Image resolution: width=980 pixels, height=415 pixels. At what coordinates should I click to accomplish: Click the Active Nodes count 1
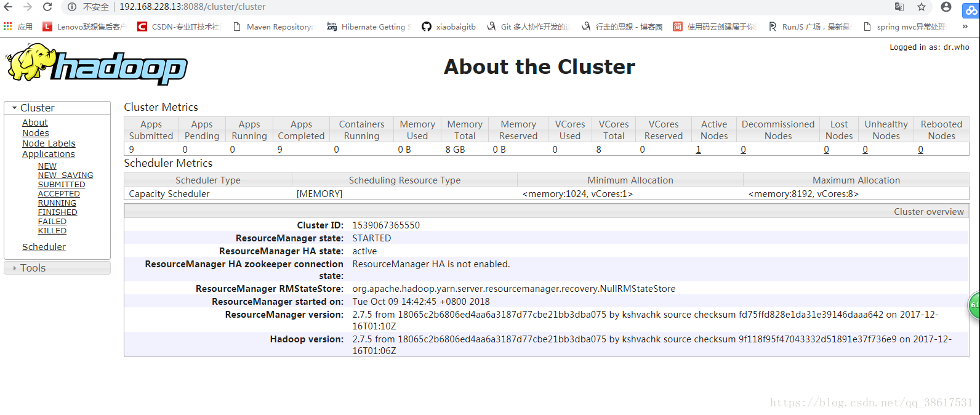pyautogui.click(x=698, y=150)
